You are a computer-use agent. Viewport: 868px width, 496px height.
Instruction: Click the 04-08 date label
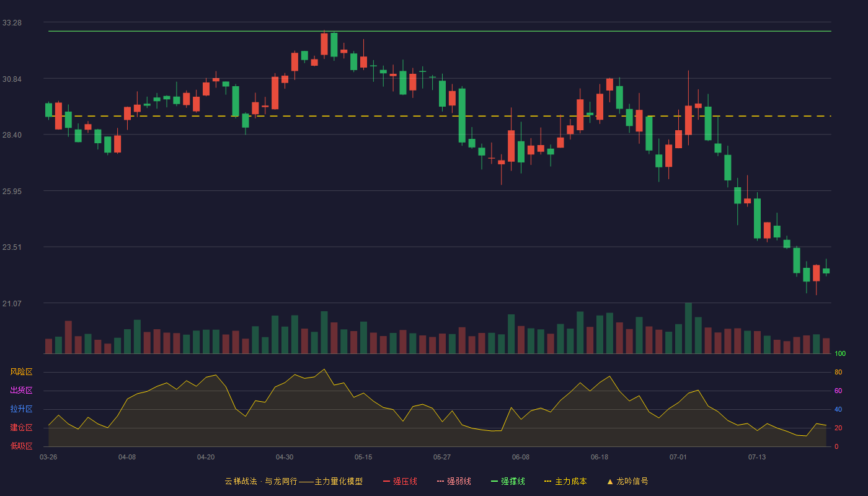click(127, 457)
